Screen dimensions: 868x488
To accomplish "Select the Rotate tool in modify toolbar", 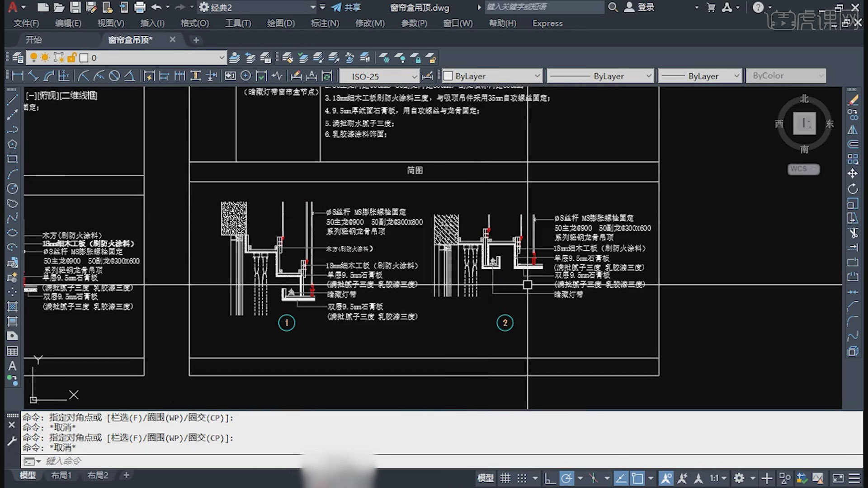I will (x=853, y=188).
